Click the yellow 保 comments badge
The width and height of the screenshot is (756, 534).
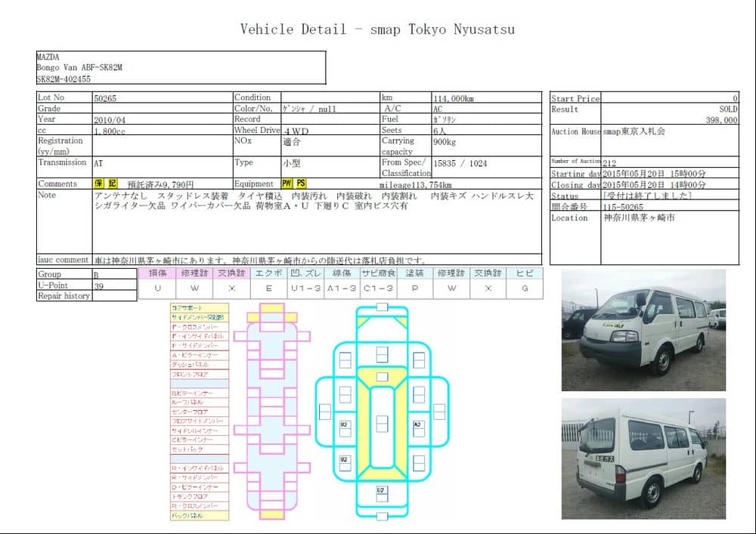pos(99,184)
